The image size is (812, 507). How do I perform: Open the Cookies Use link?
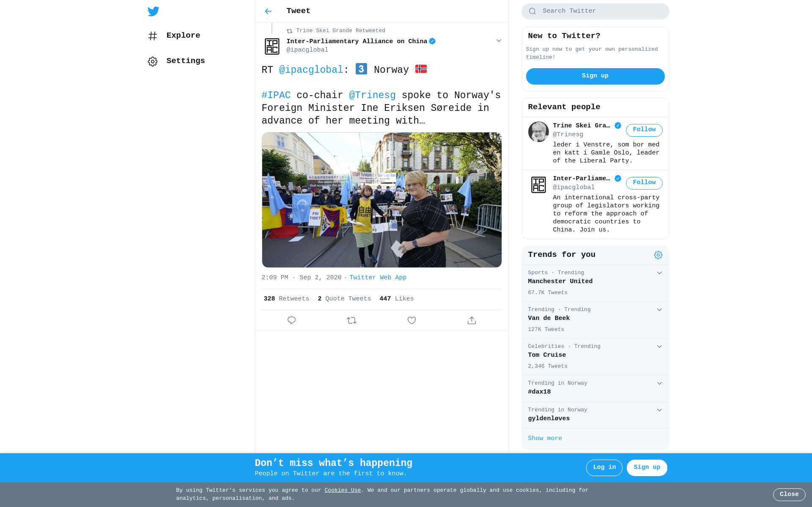click(343, 490)
